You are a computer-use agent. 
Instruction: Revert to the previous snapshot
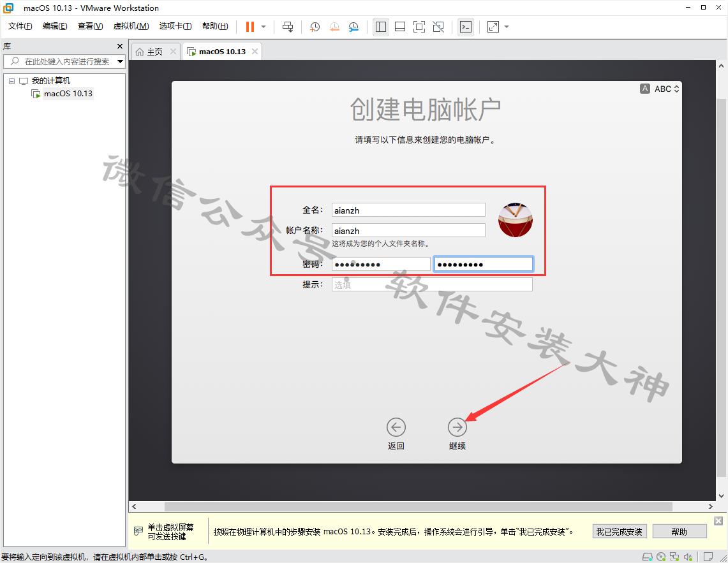pos(334,27)
